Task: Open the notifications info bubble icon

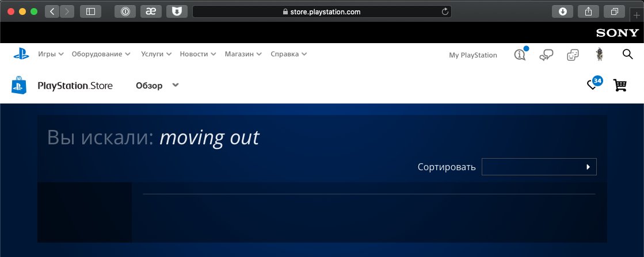Action: pos(520,54)
